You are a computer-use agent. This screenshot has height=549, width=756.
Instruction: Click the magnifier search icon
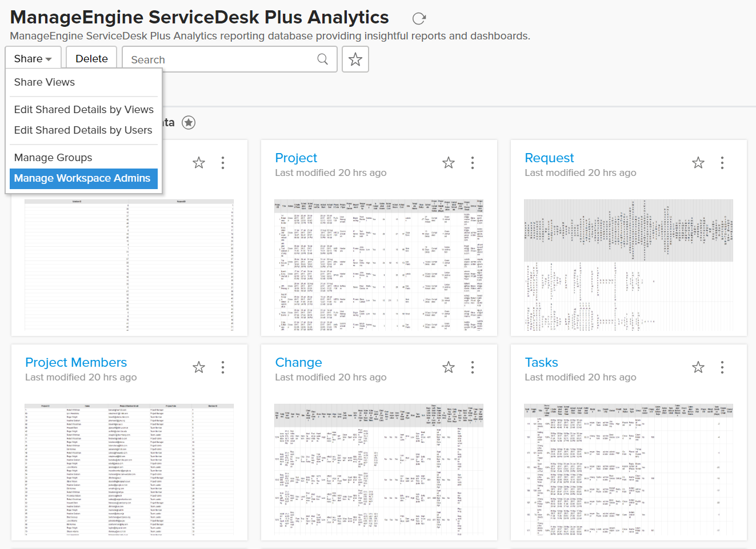tap(322, 59)
